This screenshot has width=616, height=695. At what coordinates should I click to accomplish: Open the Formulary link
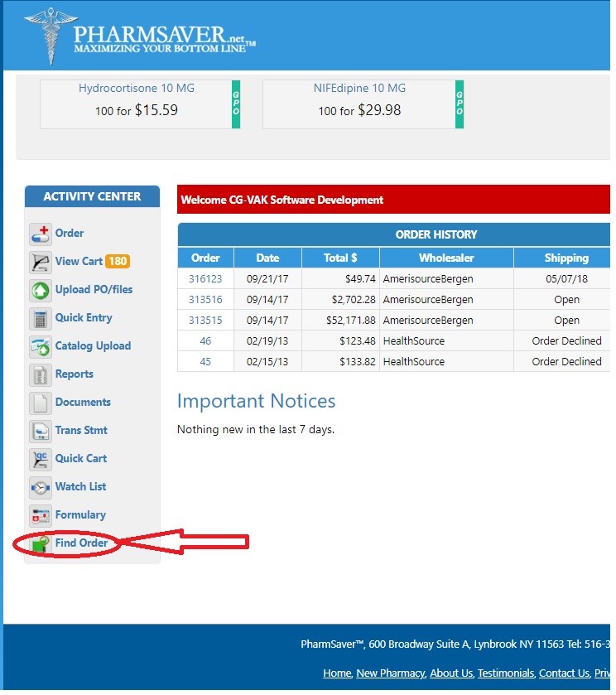point(80,515)
